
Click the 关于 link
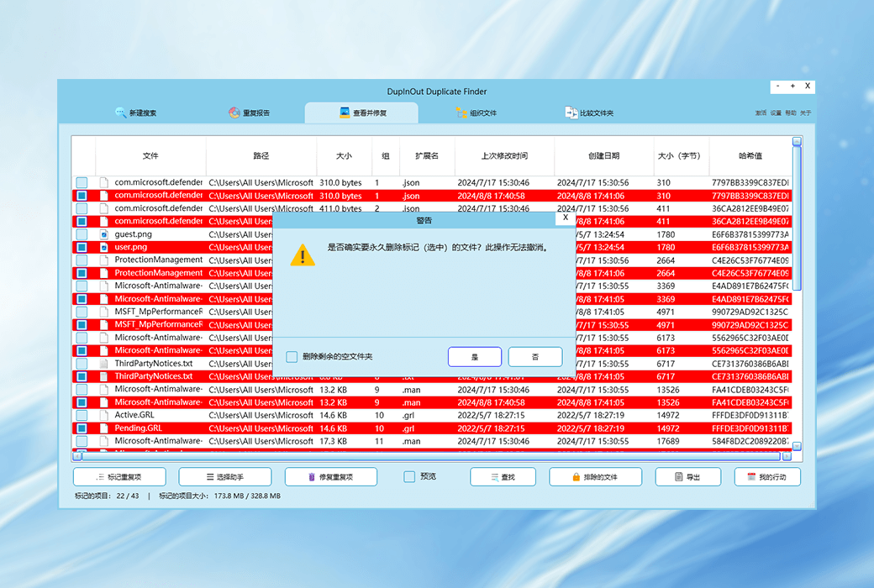point(805,113)
